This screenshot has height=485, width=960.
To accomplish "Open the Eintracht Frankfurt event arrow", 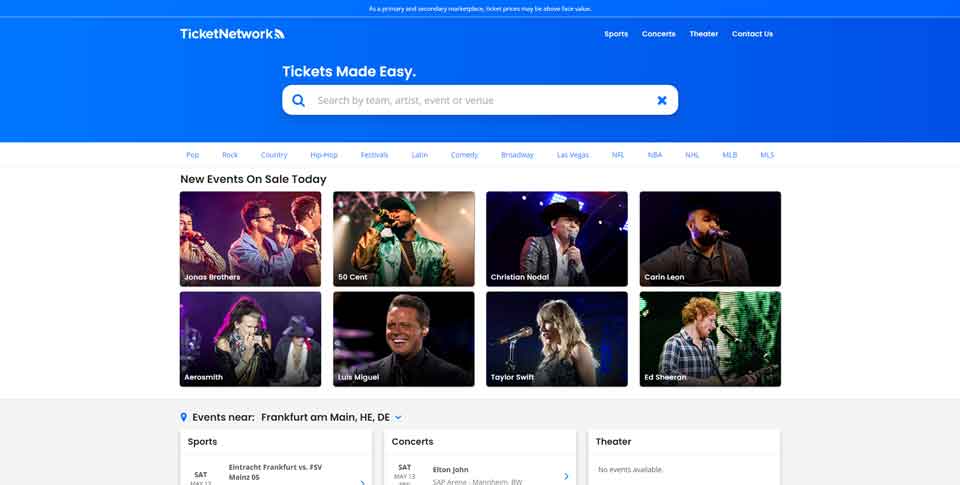I will click(362, 483).
